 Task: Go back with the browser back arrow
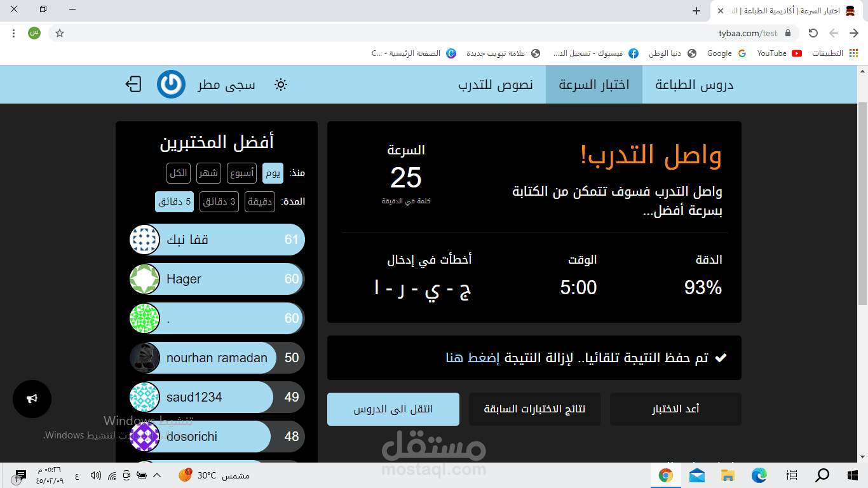[x=855, y=33]
